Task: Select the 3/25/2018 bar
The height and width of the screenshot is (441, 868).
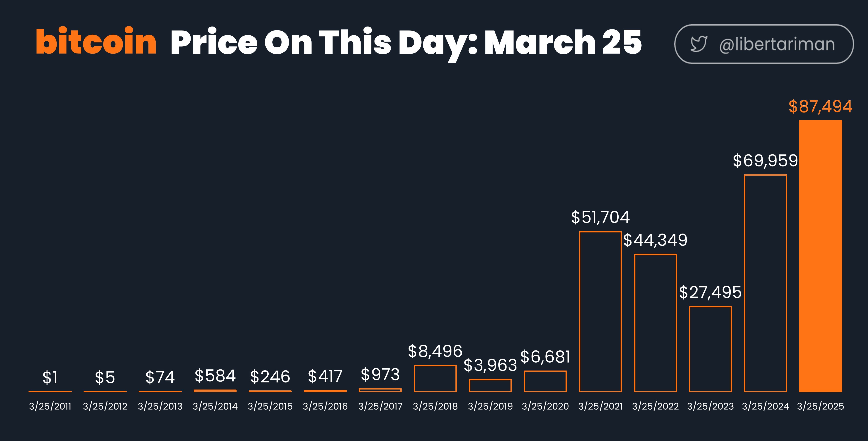Action: pyautogui.click(x=435, y=379)
